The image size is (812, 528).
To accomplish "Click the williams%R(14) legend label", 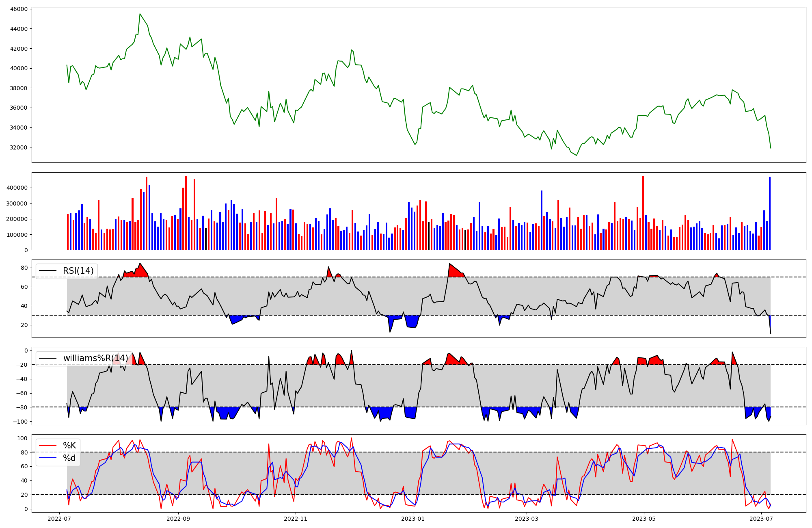I will [x=95, y=358].
